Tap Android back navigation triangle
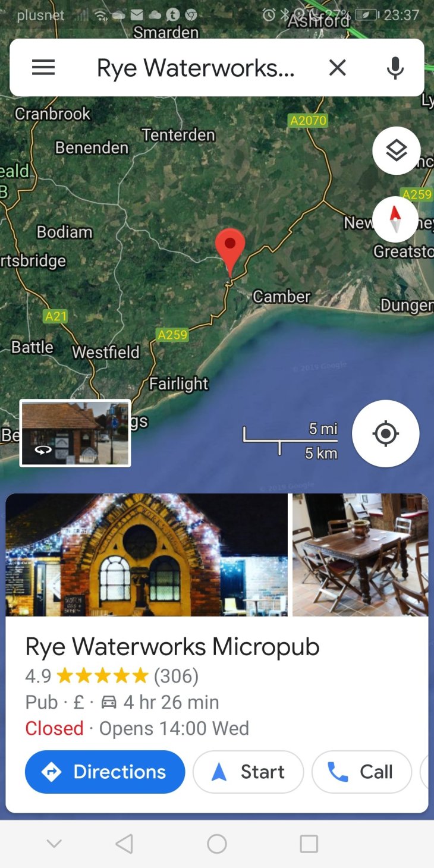Screen dimensions: 434x868 pos(124,844)
